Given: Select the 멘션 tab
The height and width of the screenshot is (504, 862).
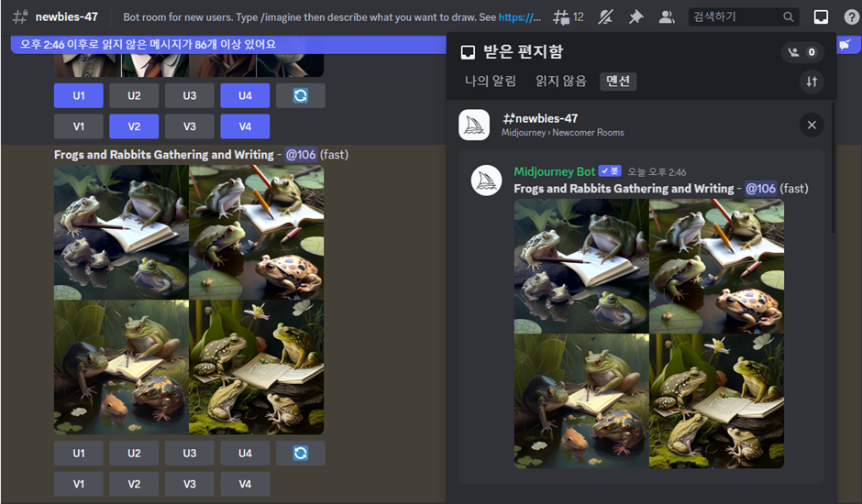Looking at the screenshot, I should tap(618, 82).
